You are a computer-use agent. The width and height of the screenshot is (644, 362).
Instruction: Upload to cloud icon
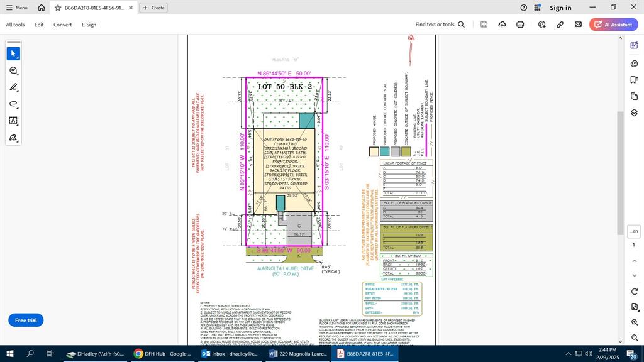tap(502, 25)
